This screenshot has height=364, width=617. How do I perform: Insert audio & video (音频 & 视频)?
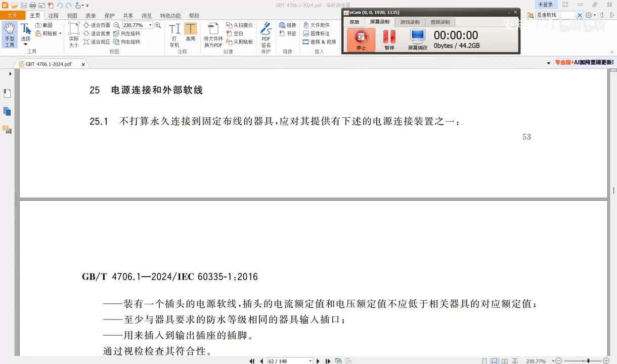pyautogui.click(x=320, y=42)
